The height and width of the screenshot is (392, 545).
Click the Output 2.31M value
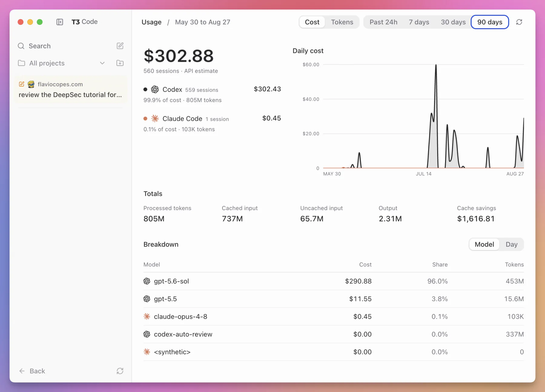point(390,219)
